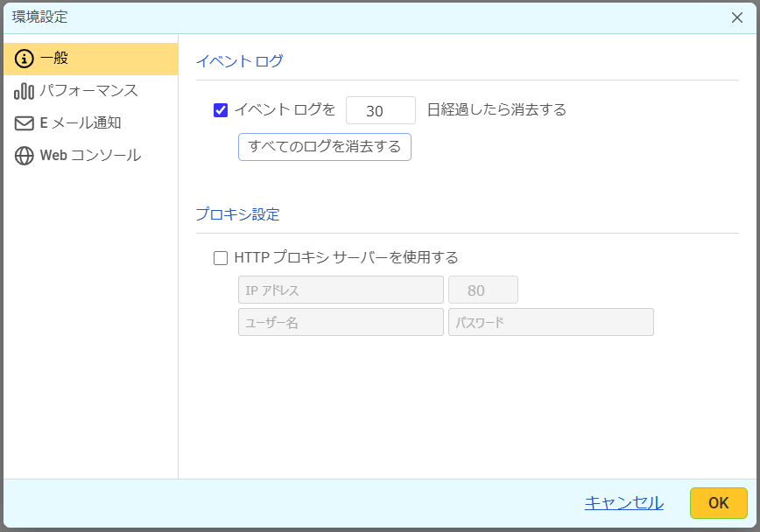
Task: Uncheck the イベント ログを checkbox
Action: (x=221, y=110)
